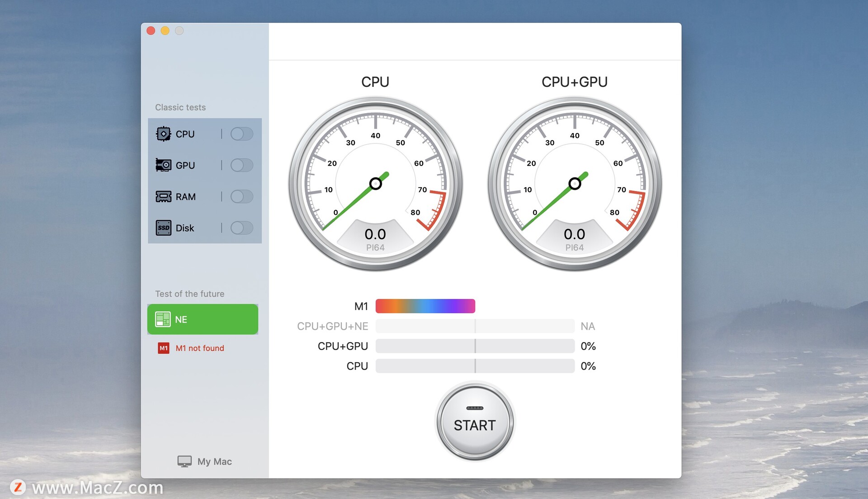
Task: Click the CPU speedometer gauge
Action: [x=375, y=184]
